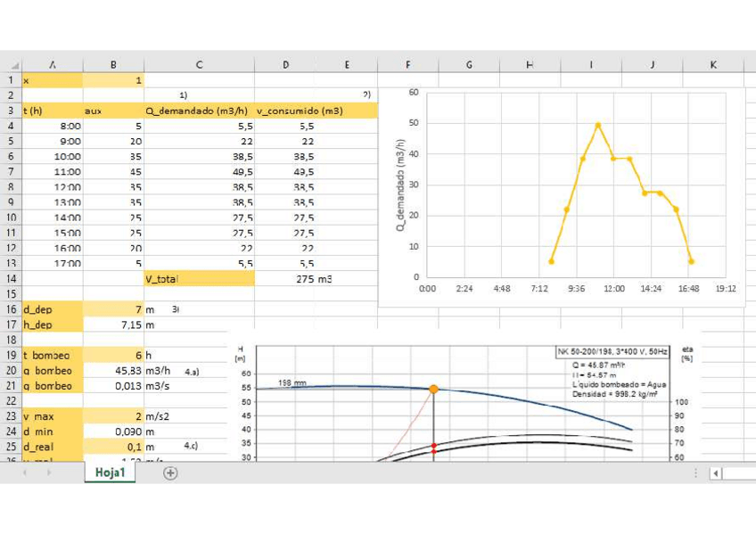Viewport: 756px width, 534px height.
Task: Click the d_dep value cell showing 7
Action: [x=113, y=308]
